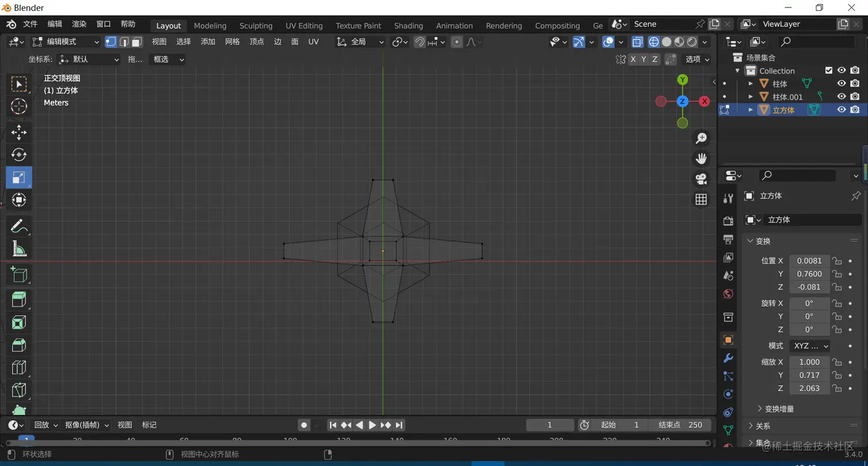Image resolution: width=868 pixels, height=466 pixels.
Task: Click the Modifiers wrench properties tab
Action: click(728, 358)
